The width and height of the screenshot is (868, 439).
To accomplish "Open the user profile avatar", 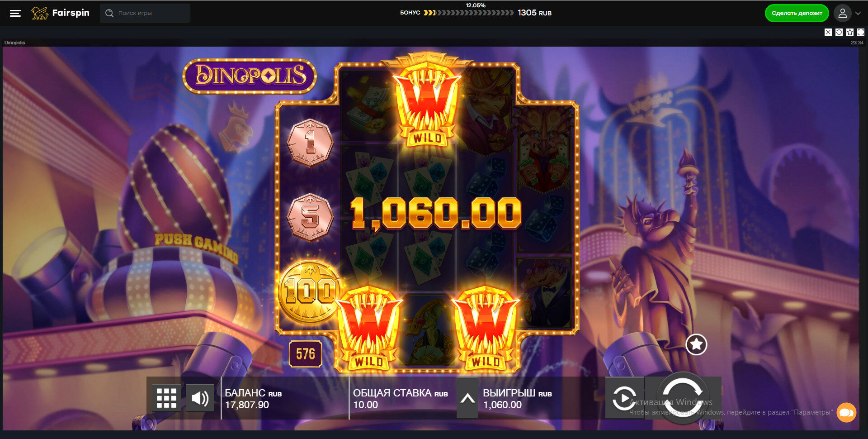I will click(x=842, y=13).
